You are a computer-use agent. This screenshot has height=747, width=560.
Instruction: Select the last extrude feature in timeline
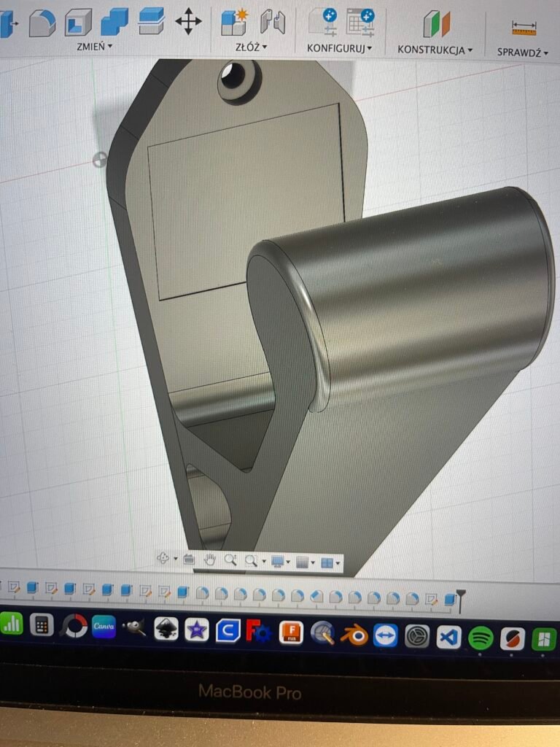pos(449,600)
